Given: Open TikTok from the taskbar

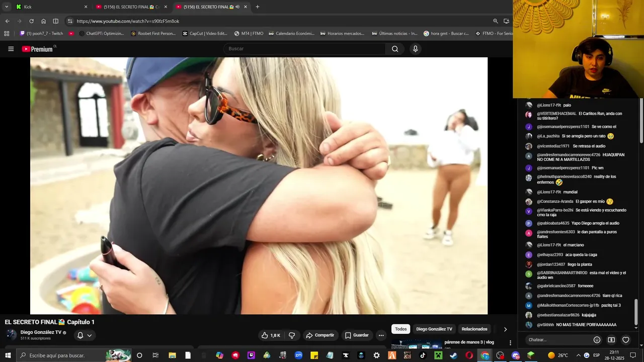Looking at the screenshot, I should pos(423,355).
